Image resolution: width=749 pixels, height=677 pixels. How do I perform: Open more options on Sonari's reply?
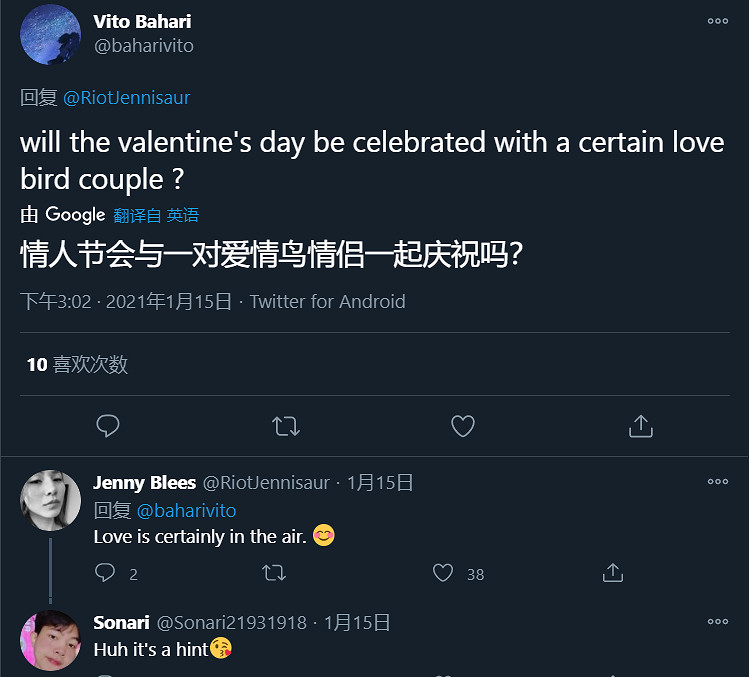(x=717, y=622)
